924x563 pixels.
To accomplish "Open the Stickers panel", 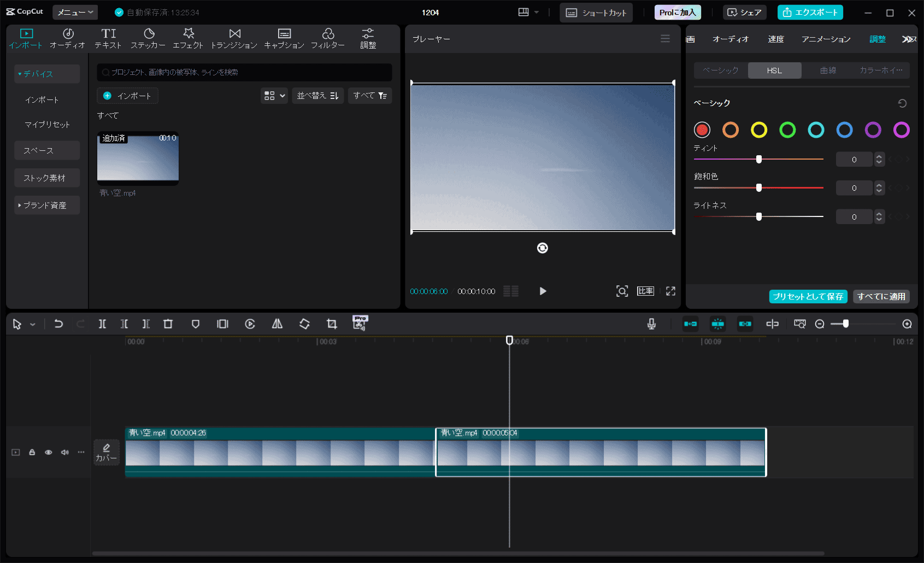I will pyautogui.click(x=148, y=39).
